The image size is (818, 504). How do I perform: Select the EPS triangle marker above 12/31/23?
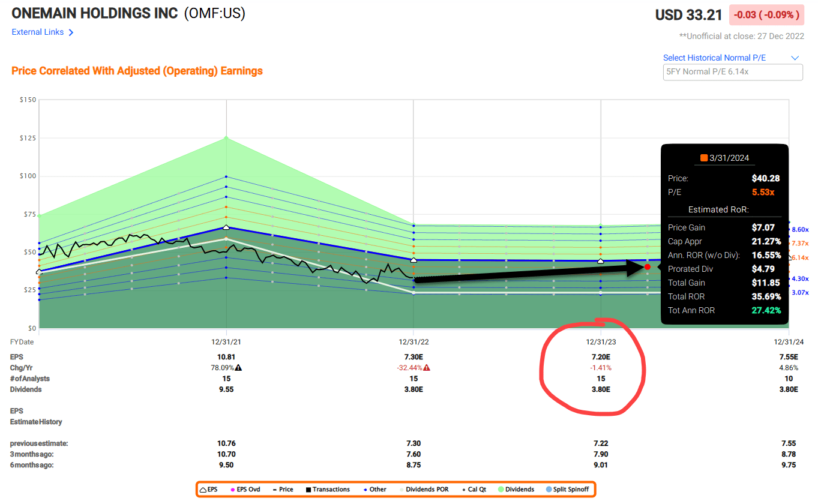pyautogui.click(x=601, y=261)
